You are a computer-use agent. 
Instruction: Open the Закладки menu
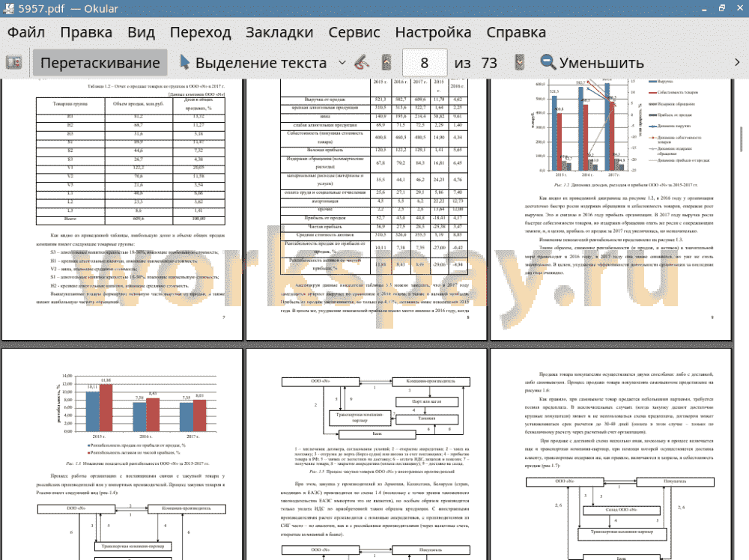279,32
